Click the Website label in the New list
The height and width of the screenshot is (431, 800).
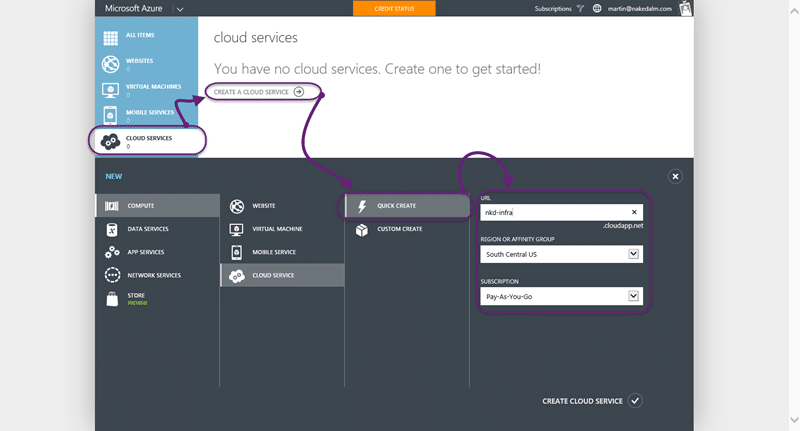click(x=264, y=206)
